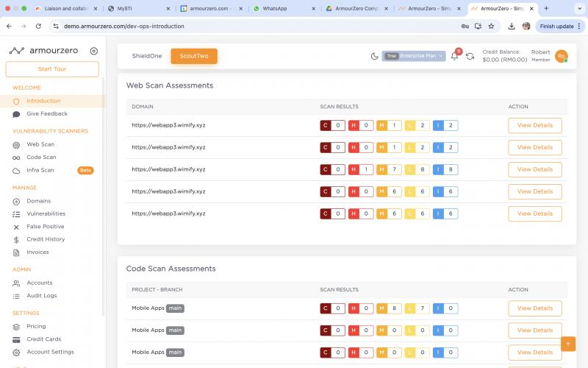Open the notifications bell
This screenshot has width=588, height=368.
pos(454,56)
